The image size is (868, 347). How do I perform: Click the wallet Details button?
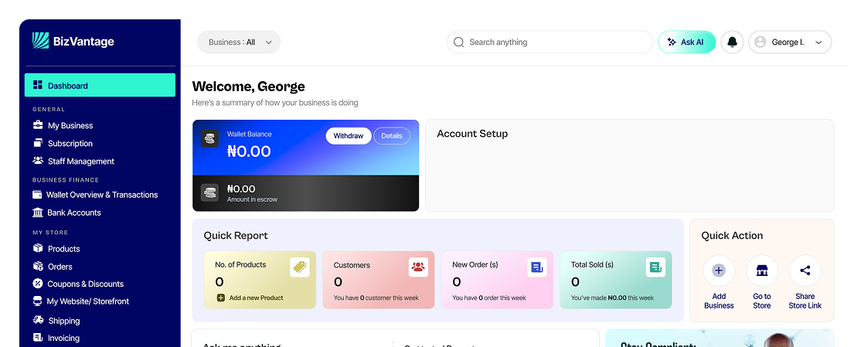pos(392,136)
